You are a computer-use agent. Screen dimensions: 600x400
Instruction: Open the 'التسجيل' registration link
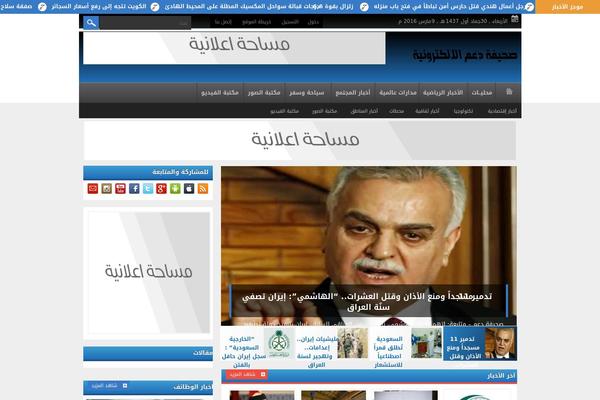290,22
